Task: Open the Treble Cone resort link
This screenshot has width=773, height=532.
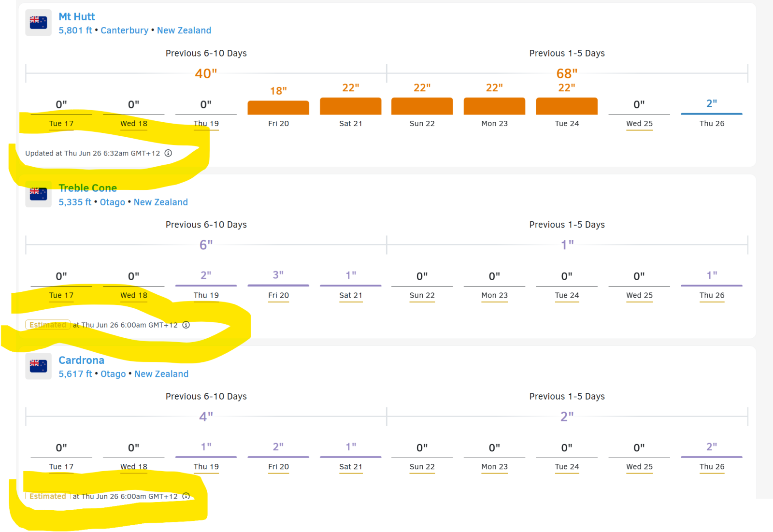Action: point(87,188)
